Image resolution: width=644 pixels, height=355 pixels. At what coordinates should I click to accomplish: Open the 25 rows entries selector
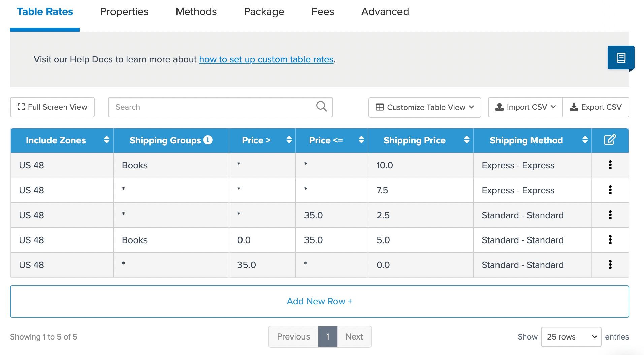[x=571, y=337]
